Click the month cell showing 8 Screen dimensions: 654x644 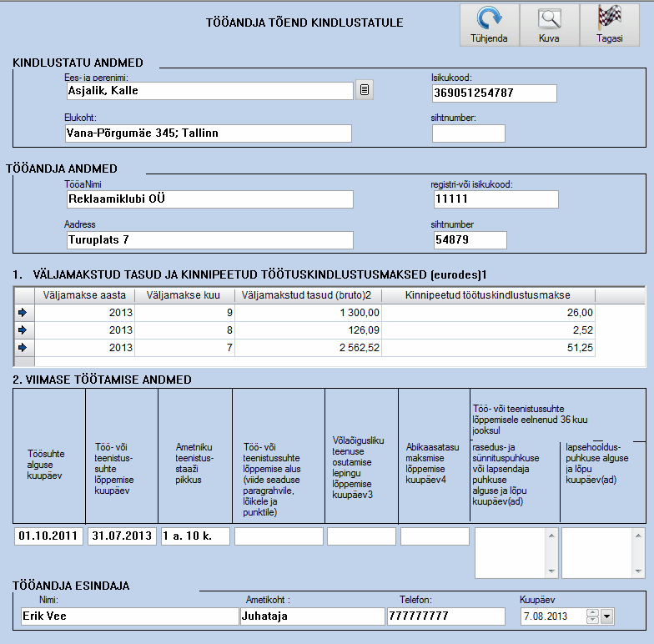pos(184,330)
